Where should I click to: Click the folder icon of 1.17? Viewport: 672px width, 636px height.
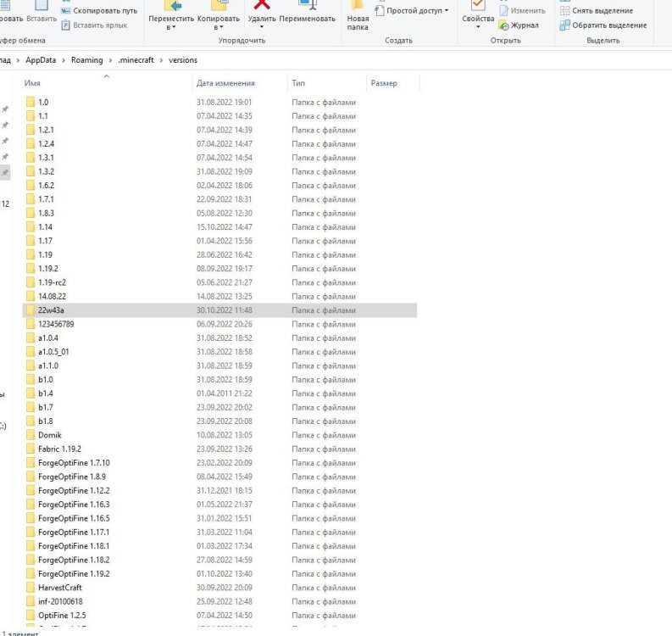31,241
